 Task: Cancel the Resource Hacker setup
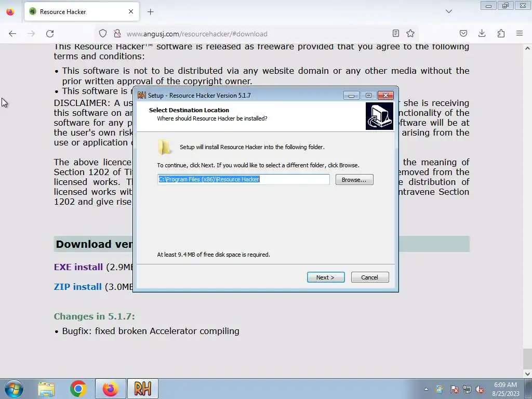point(370,277)
